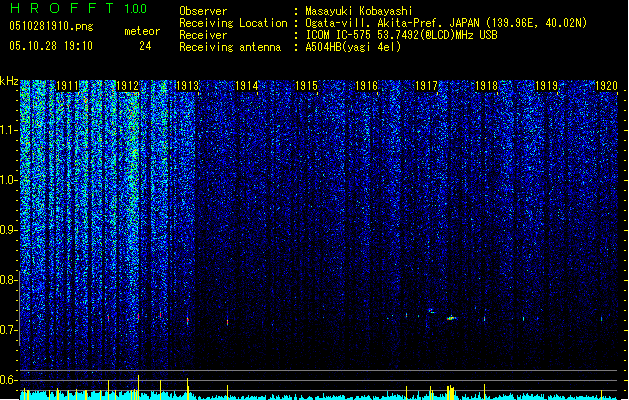Select the filename 0510281910.png

(51, 26)
